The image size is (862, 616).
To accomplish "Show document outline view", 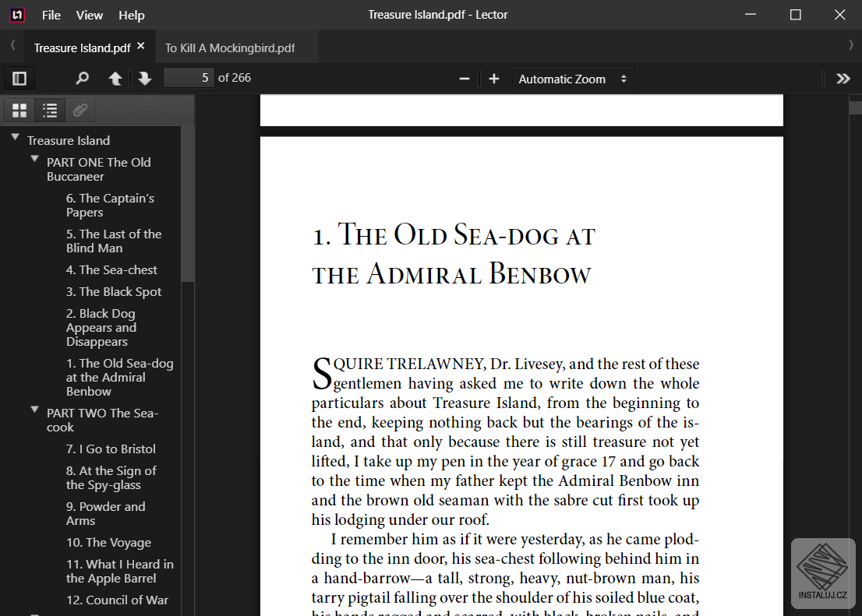I will [x=50, y=111].
